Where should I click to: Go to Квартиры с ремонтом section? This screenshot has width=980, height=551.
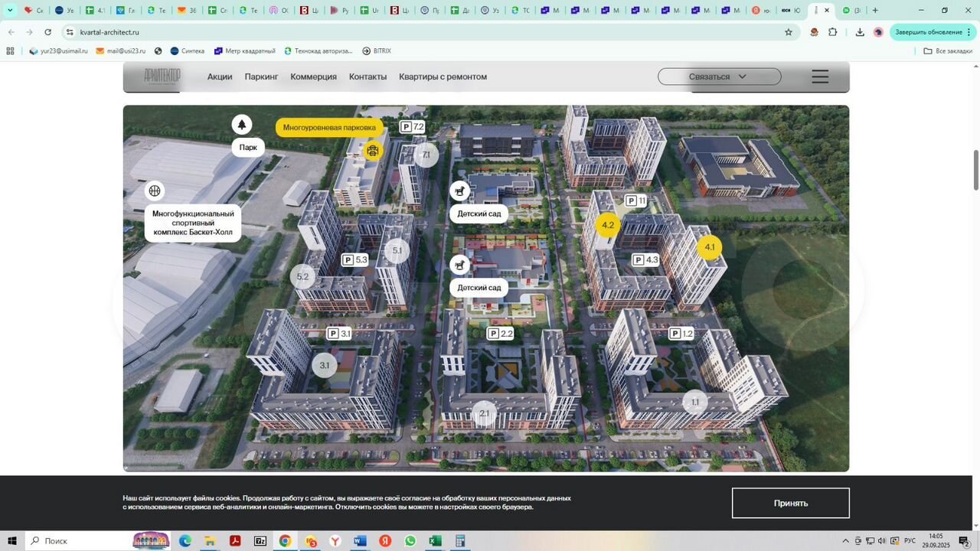point(443,77)
